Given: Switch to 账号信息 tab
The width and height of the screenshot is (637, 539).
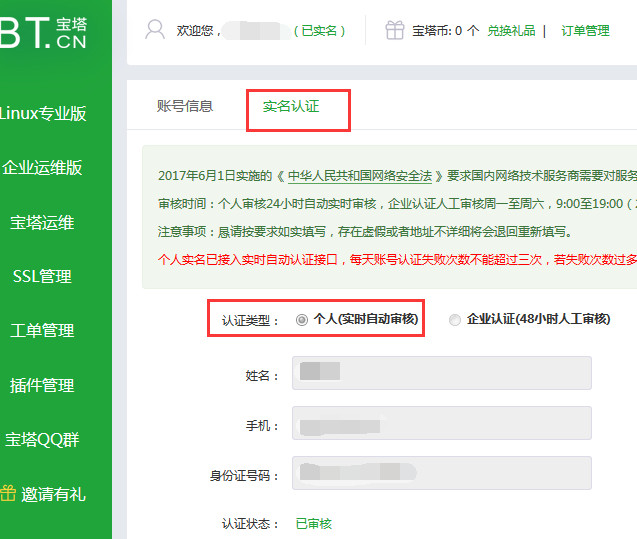Looking at the screenshot, I should tap(185, 106).
